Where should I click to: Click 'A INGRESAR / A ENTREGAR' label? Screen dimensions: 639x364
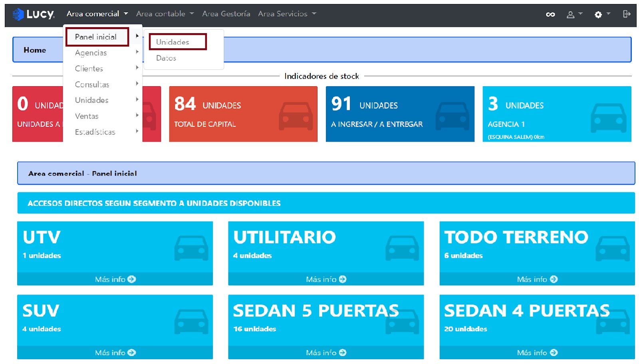[x=377, y=125]
